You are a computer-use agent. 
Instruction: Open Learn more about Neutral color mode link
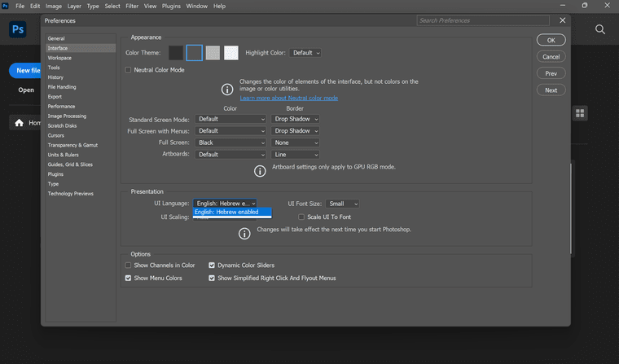pos(289,98)
